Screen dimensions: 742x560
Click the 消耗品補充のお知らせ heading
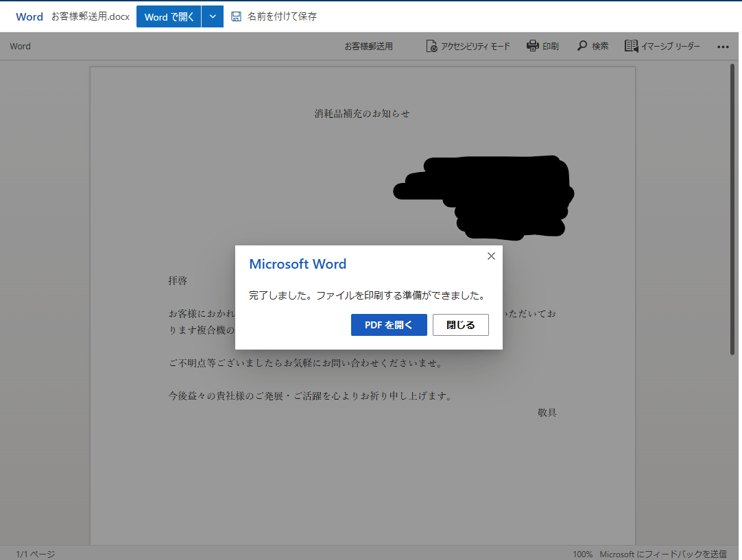[x=362, y=114]
